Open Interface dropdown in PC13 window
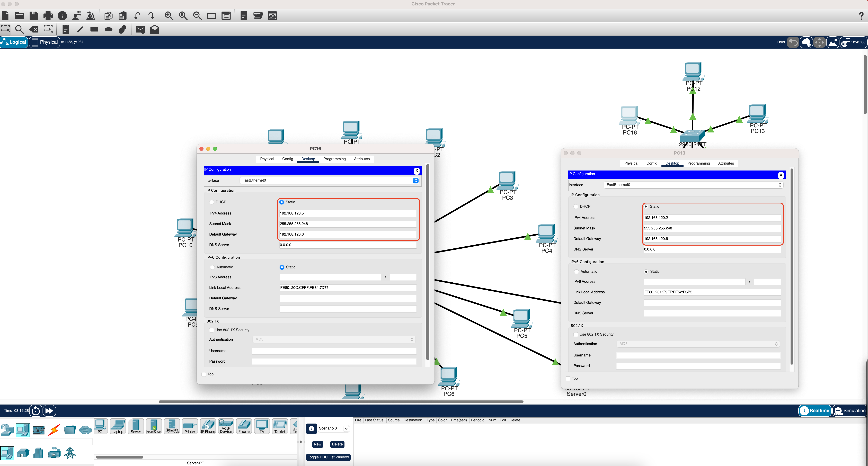Viewport: 868px width, 466px height. pyautogui.click(x=694, y=185)
